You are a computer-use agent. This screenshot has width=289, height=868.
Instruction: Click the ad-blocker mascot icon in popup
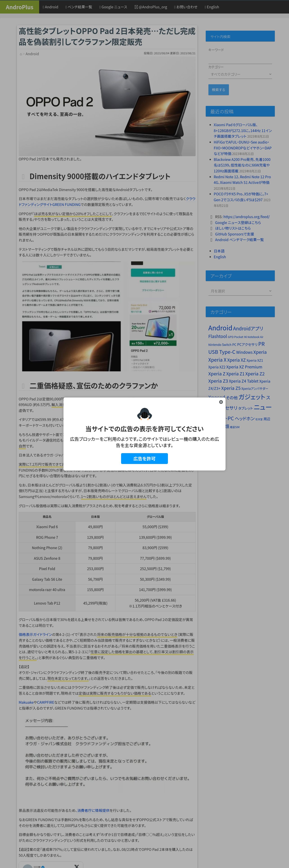[144, 414]
